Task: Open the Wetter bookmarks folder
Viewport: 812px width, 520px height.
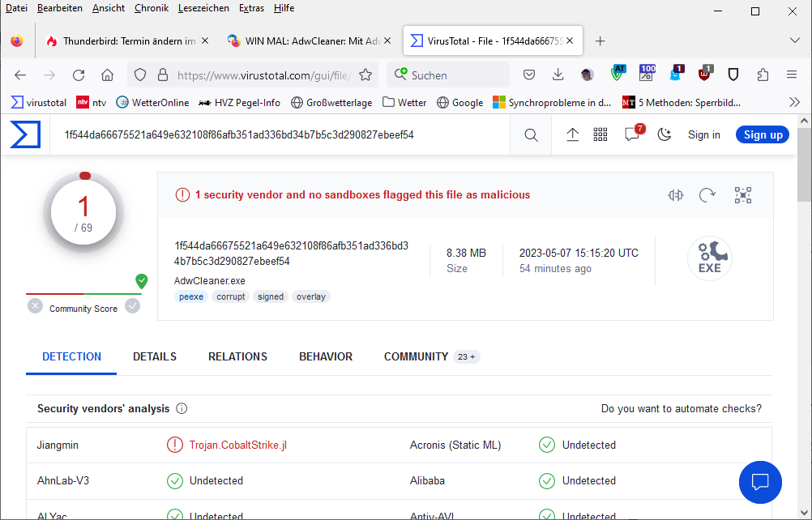Action: [404, 102]
